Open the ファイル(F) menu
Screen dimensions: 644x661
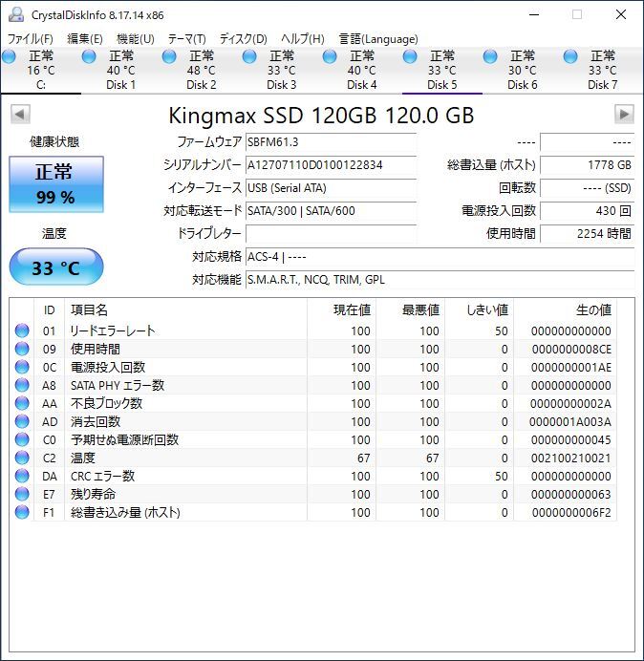pyautogui.click(x=31, y=39)
